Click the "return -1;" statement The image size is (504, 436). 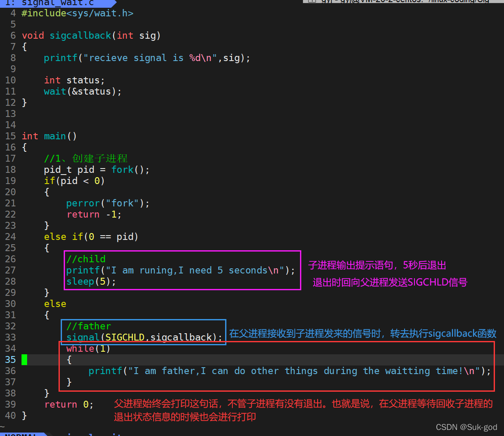[x=94, y=215]
